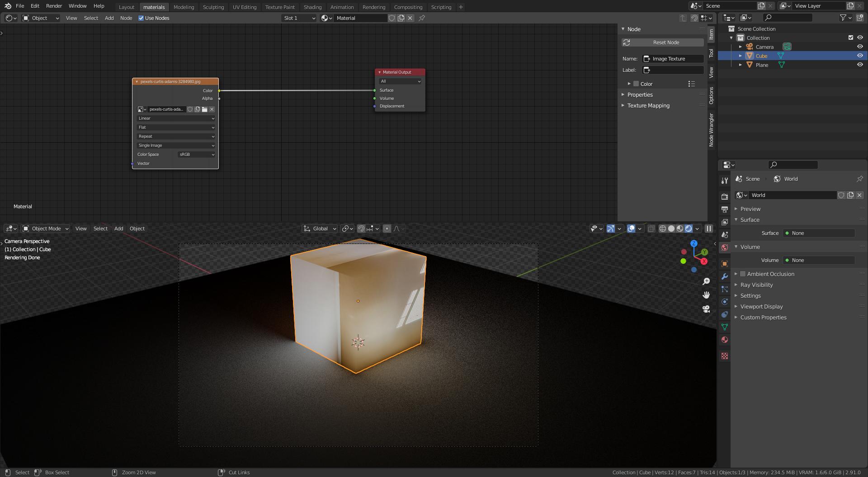Open the Node Wrangler sidebar tab
Image resolution: width=868 pixels, height=477 pixels.
(711, 130)
